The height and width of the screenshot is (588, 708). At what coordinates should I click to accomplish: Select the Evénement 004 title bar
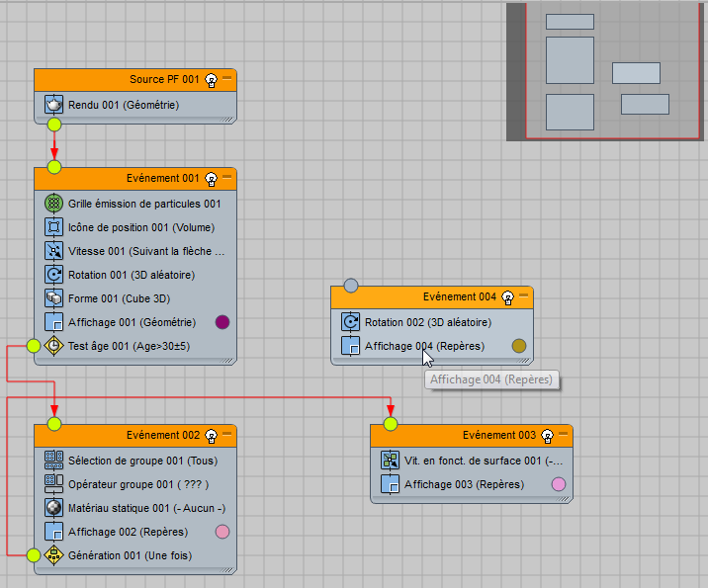[x=432, y=297]
